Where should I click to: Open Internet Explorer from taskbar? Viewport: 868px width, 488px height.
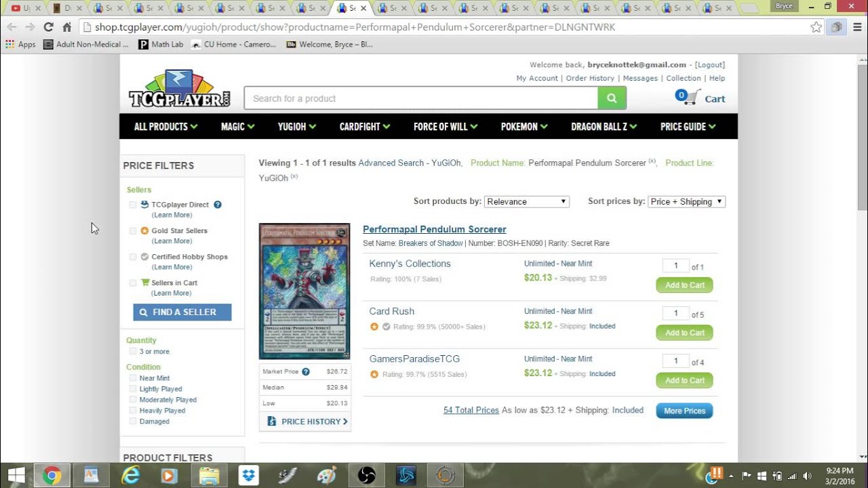pos(130,475)
